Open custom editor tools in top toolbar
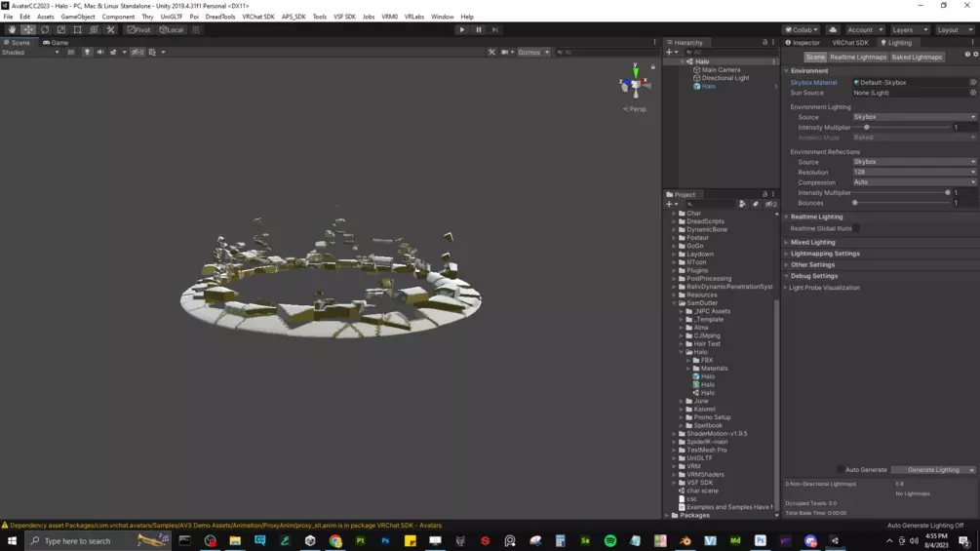Viewport: 980px width, 551px height. 110,29
